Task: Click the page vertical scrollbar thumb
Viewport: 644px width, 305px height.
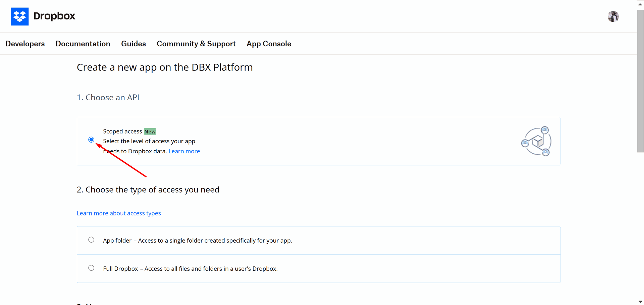Action: click(640, 81)
